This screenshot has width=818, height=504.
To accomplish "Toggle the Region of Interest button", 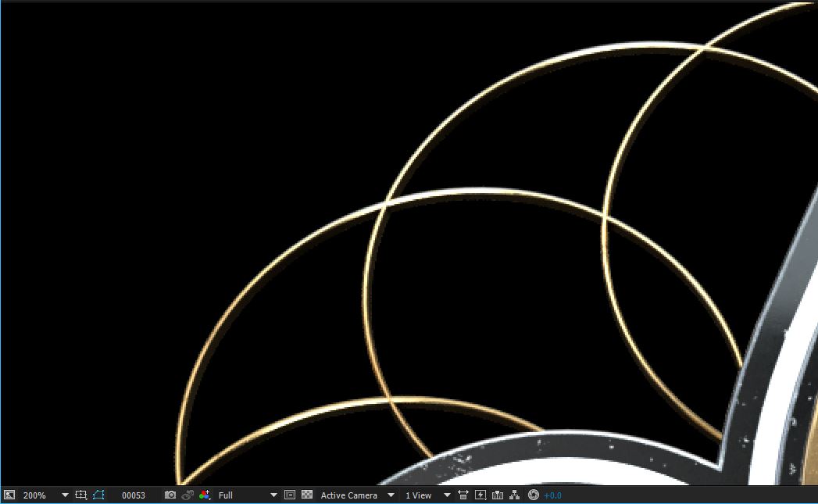I will click(x=290, y=495).
